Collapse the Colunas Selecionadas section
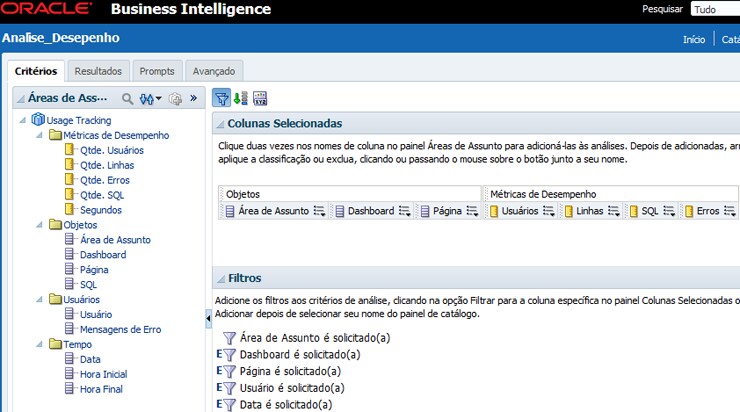The image size is (740, 412). (220, 124)
